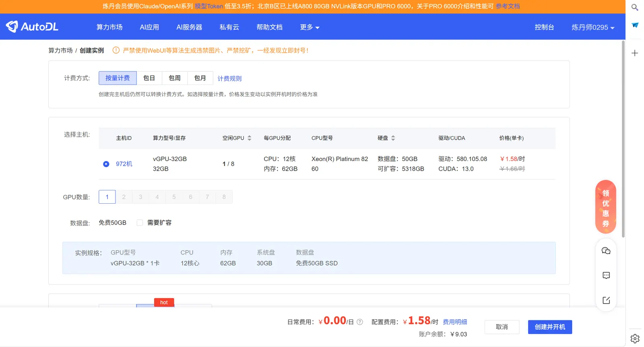Image resolution: width=644 pixels, height=347 pixels.
Task: Open the feedback message icon
Action: click(606, 275)
